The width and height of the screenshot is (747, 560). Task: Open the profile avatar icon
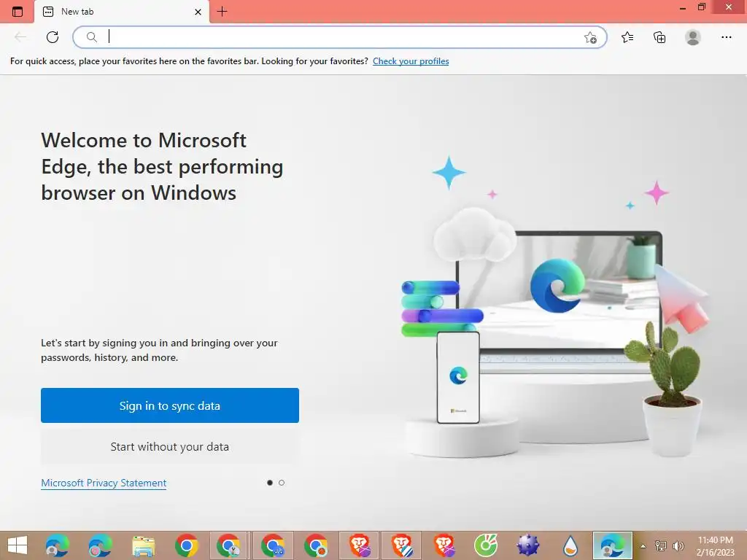coord(693,37)
